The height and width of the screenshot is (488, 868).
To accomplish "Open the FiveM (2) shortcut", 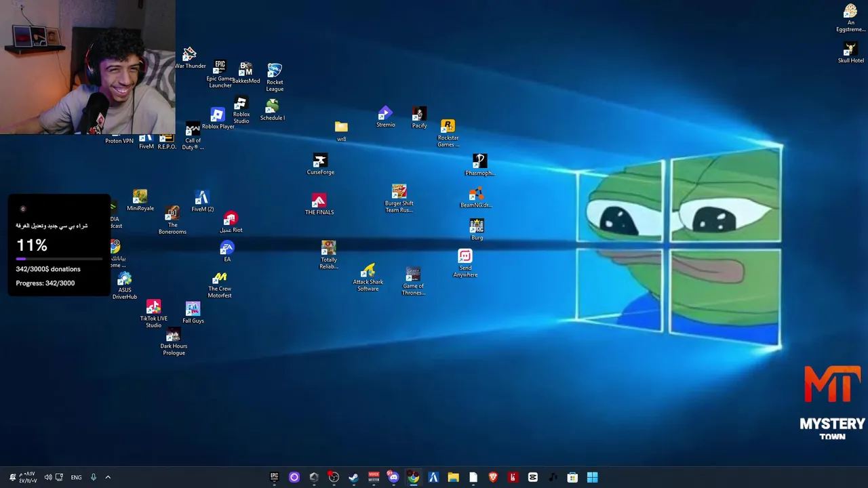I will (202, 201).
